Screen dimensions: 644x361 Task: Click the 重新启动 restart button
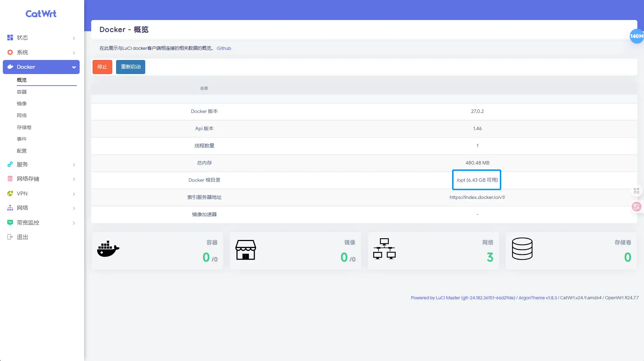point(130,67)
